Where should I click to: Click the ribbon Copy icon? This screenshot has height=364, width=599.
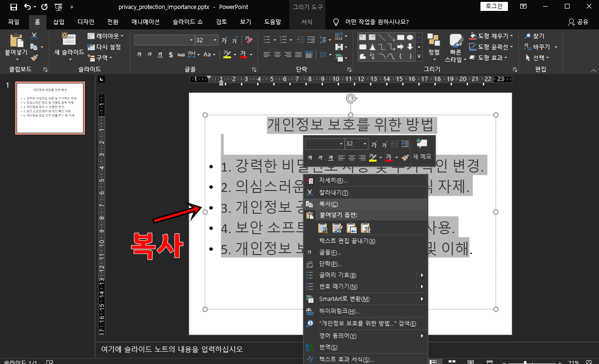pyautogui.click(x=34, y=47)
